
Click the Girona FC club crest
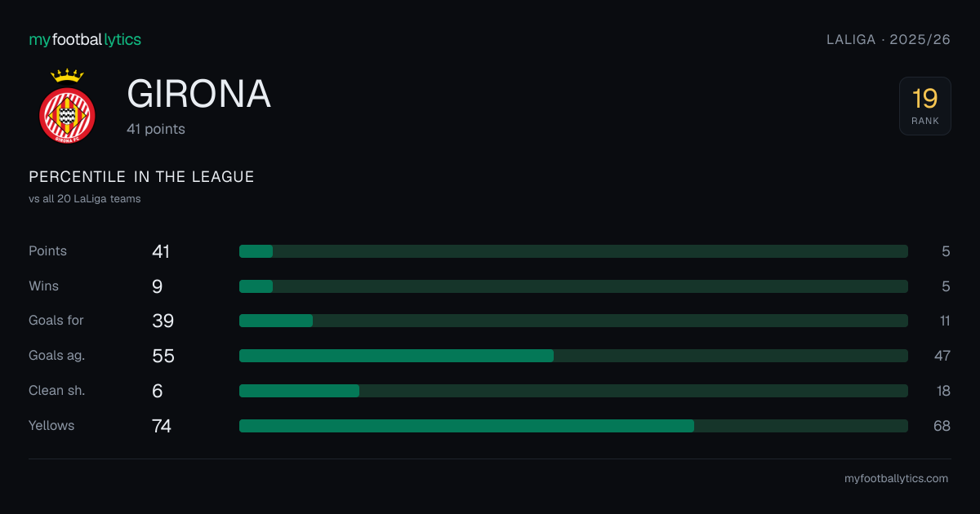click(x=67, y=106)
